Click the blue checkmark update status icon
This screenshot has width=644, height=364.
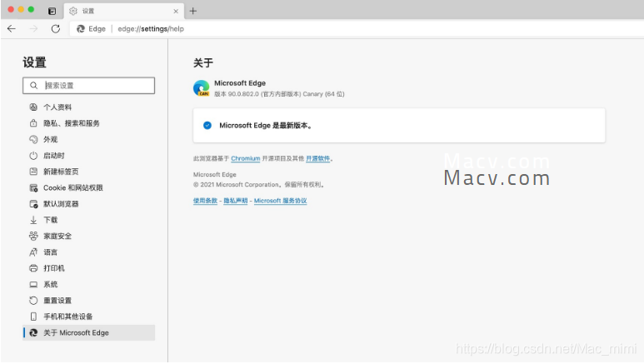click(x=207, y=125)
